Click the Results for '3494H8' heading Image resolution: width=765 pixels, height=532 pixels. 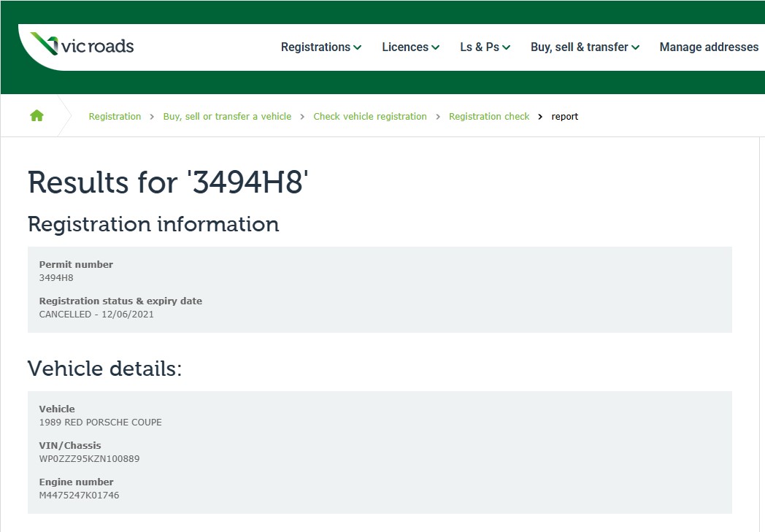(168, 182)
